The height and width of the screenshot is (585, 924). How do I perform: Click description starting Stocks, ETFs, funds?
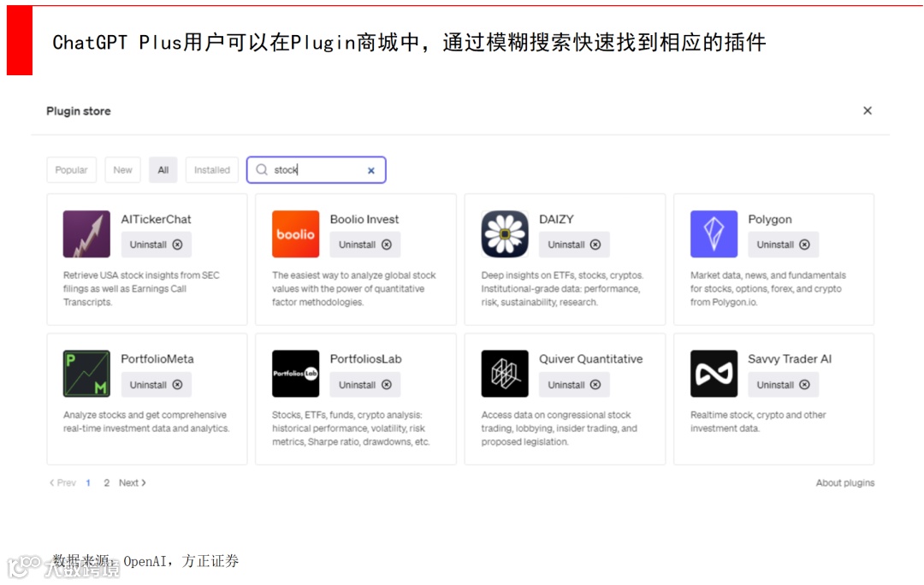tap(351, 428)
